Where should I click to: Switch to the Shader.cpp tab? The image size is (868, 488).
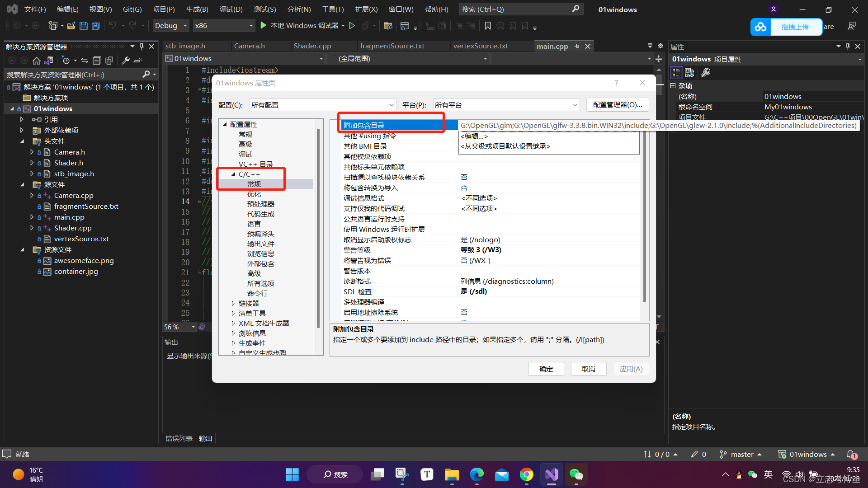point(312,46)
